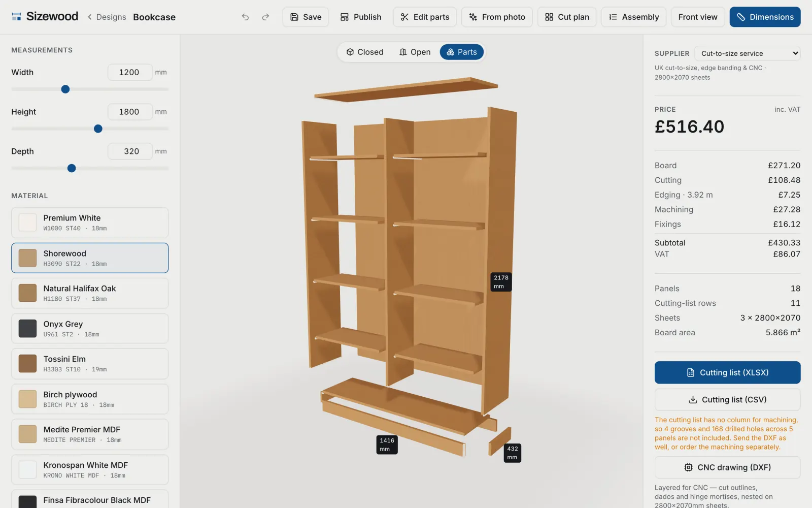This screenshot has height=508, width=812.
Task: Switch to Closed view tab
Action: (x=365, y=52)
